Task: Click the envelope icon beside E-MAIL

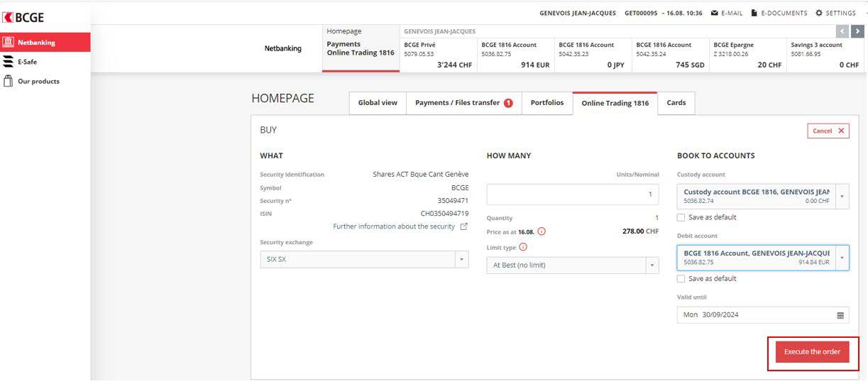Action: (714, 13)
